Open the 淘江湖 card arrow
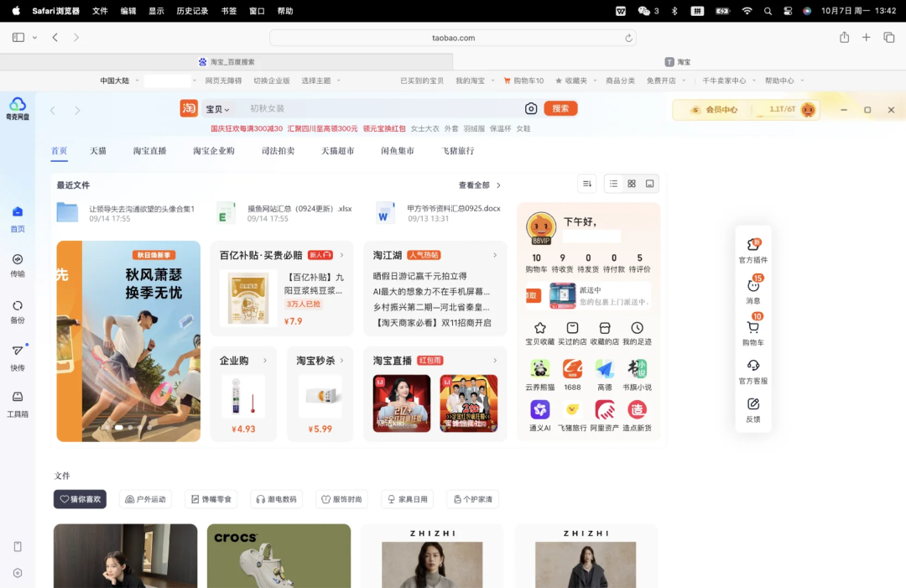The width and height of the screenshot is (906, 588). pos(495,255)
